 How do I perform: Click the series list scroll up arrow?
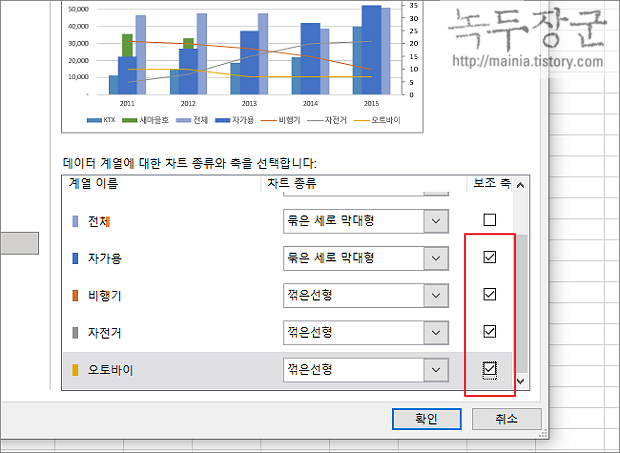520,185
